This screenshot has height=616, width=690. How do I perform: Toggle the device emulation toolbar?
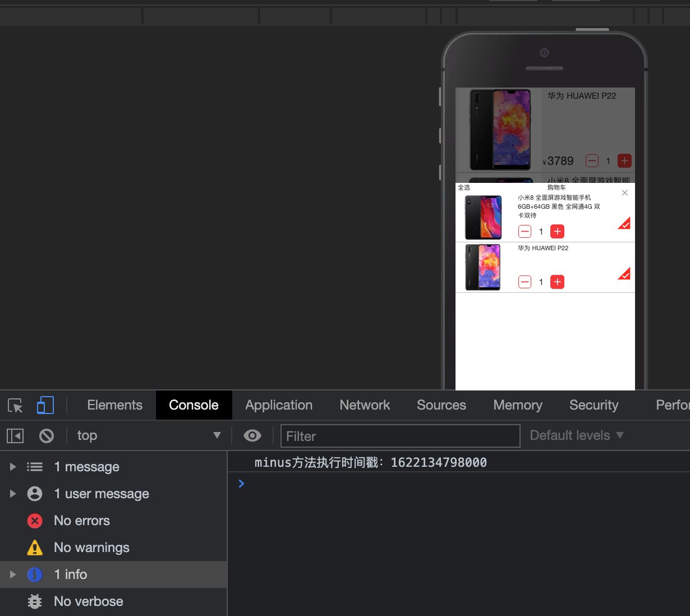click(x=45, y=405)
